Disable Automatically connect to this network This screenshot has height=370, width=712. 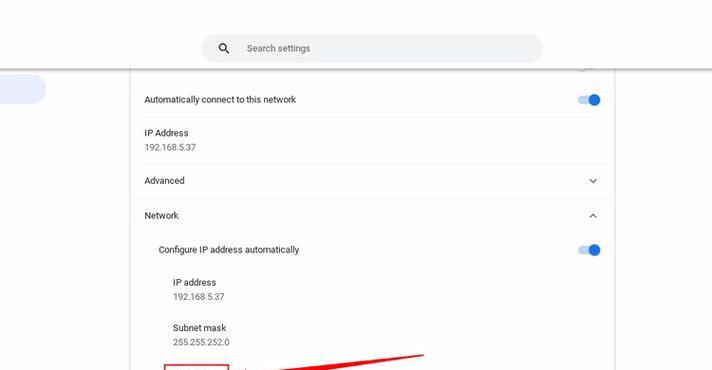pos(589,100)
